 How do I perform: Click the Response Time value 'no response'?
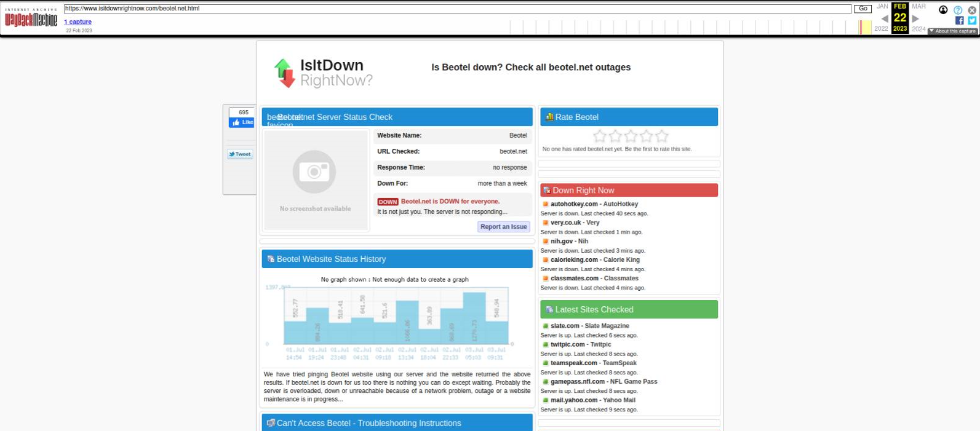510,167
